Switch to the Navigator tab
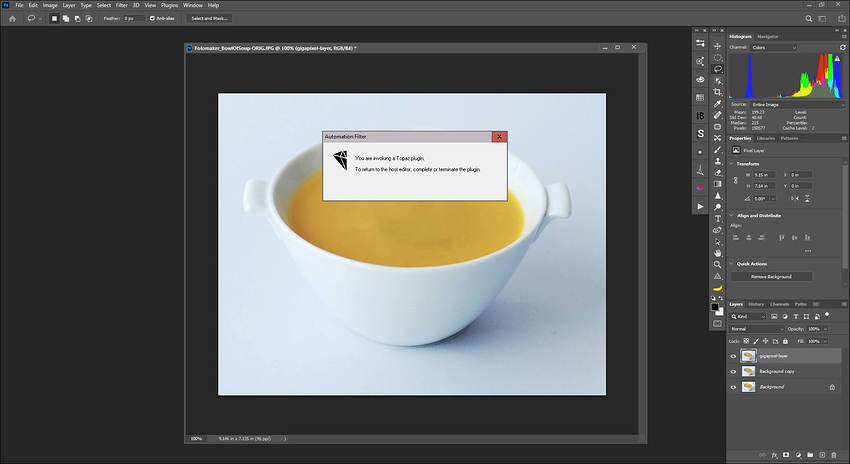Viewport: 850px width, 464px height. coord(768,37)
